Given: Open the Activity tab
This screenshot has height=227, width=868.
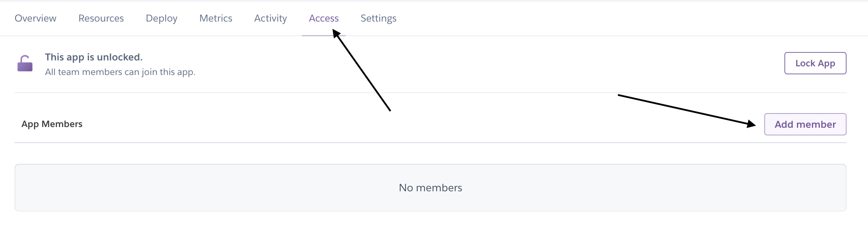Looking at the screenshot, I should [x=270, y=18].
